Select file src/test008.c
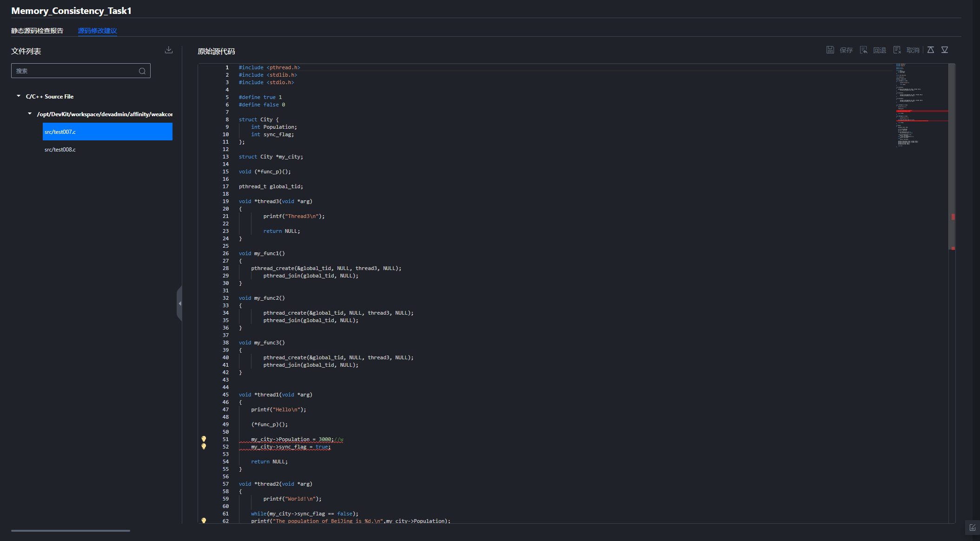 click(107, 149)
